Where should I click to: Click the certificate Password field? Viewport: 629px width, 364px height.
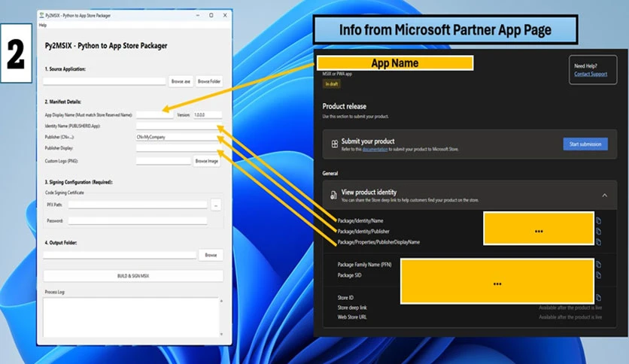pos(138,221)
